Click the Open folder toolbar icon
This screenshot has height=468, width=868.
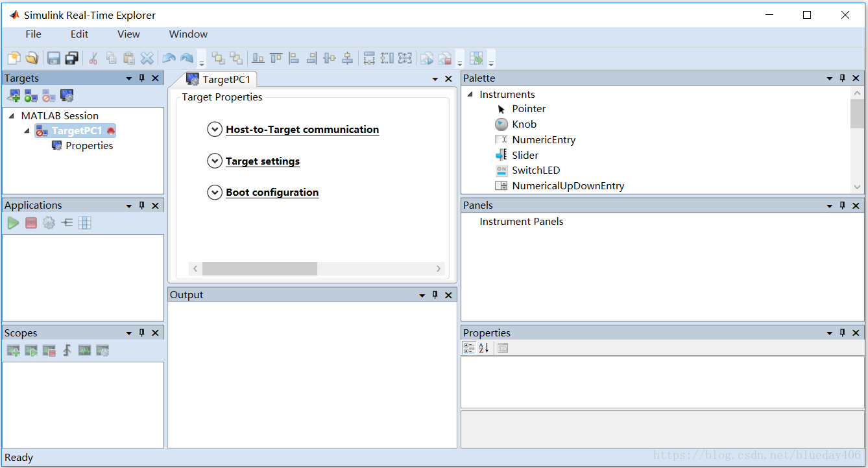tap(32, 58)
